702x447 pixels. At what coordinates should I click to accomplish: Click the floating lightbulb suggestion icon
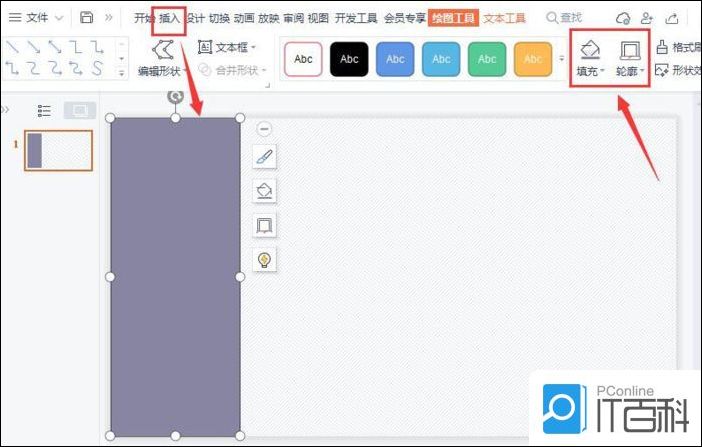(264, 259)
